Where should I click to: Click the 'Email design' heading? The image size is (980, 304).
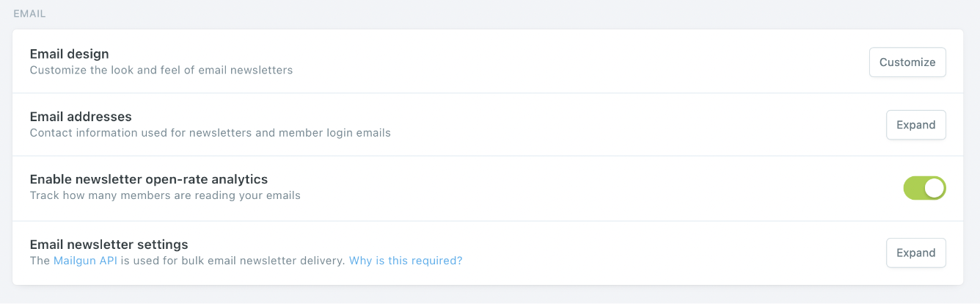pos(69,54)
